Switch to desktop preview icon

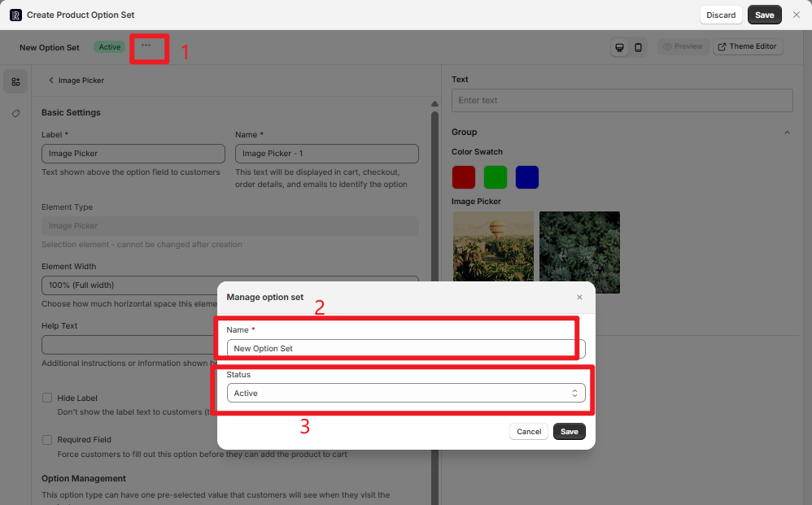click(620, 47)
